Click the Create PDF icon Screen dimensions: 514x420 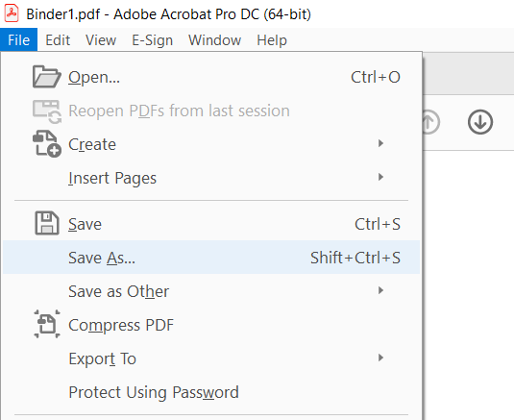click(47, 143)
